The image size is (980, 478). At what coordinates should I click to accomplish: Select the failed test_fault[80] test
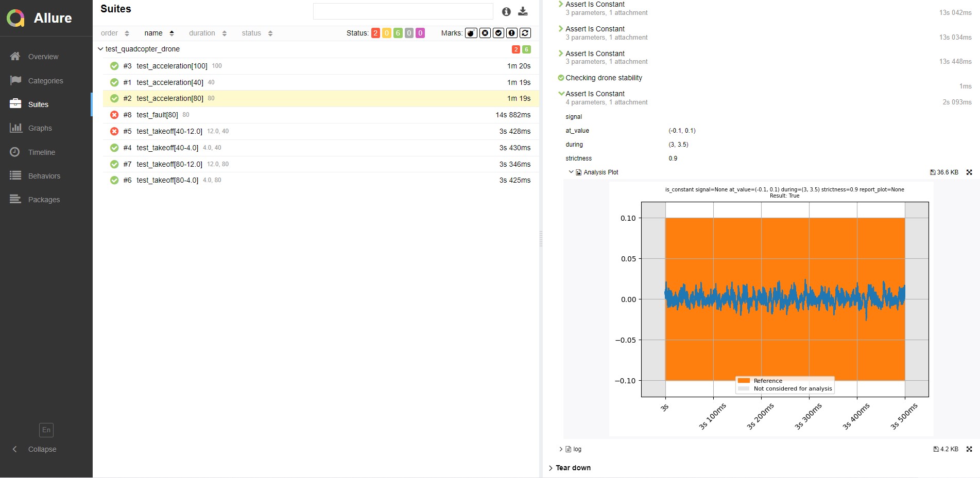point(157,115)
